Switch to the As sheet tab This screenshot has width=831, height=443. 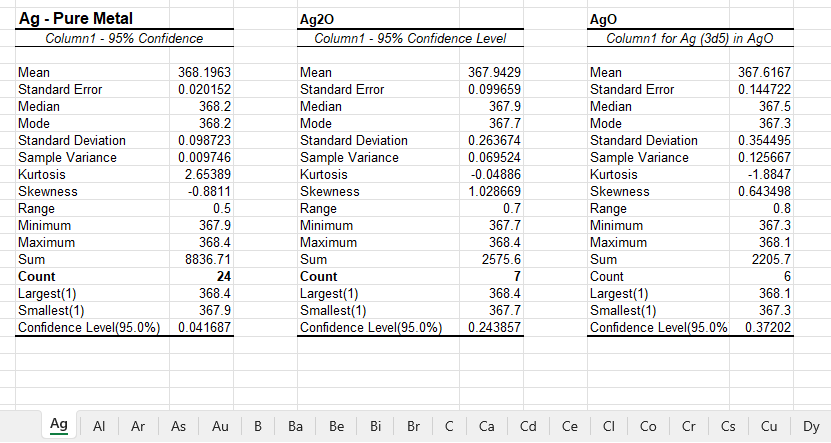179,426
